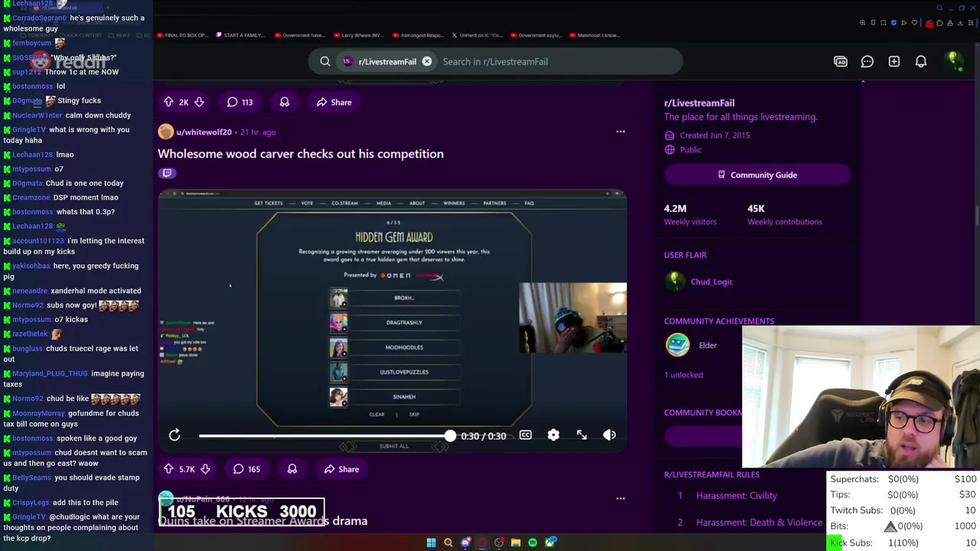The height and width of the screenshot is (551, 980).
Task: Open u/whitewolf20 profile link
Action: point(204,132)
